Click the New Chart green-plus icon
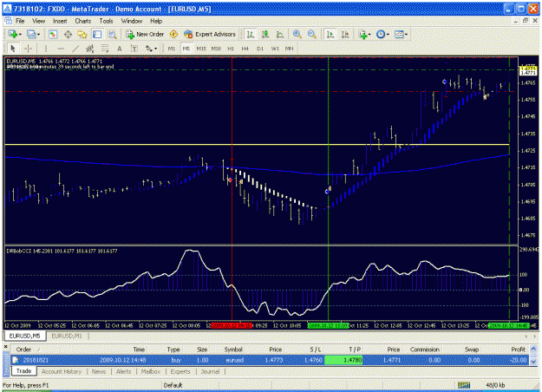Viewport: 542px width, 392px height. click(x=13, y=34)
